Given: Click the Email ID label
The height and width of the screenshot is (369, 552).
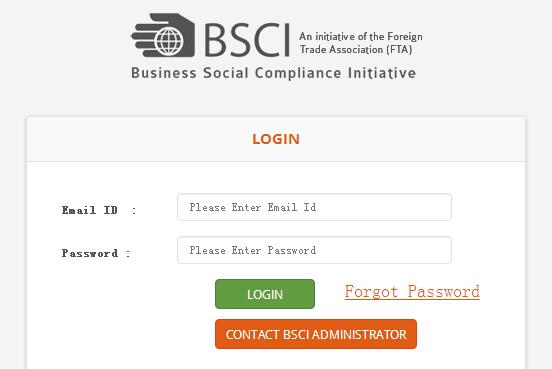Looking at the screenshot, I should tap(89, 210).
